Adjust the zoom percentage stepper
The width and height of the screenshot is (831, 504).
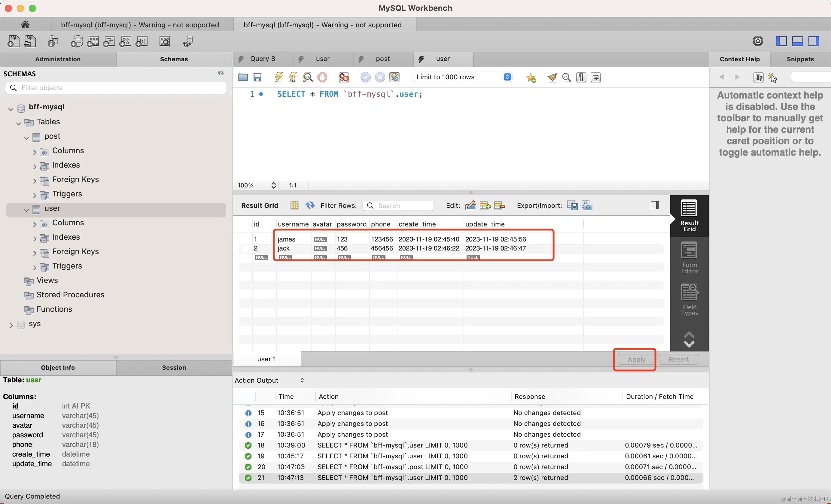point(273,185)
